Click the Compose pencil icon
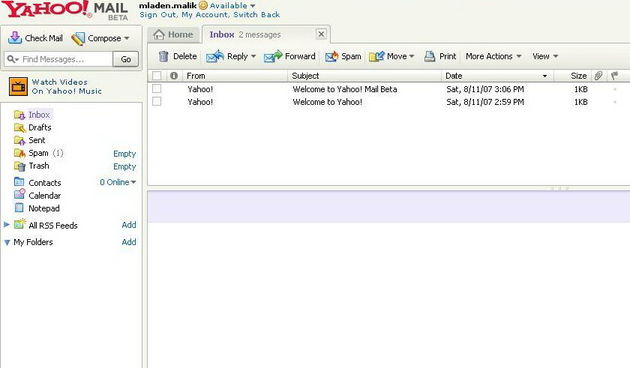Viewport: 630px width, 368px height. click(x=78, y=39)
